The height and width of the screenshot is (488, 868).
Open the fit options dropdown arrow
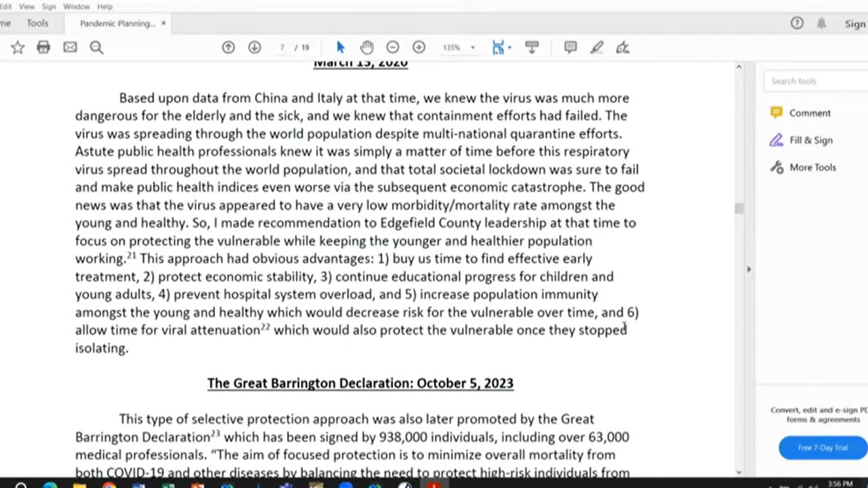point(509,47)
